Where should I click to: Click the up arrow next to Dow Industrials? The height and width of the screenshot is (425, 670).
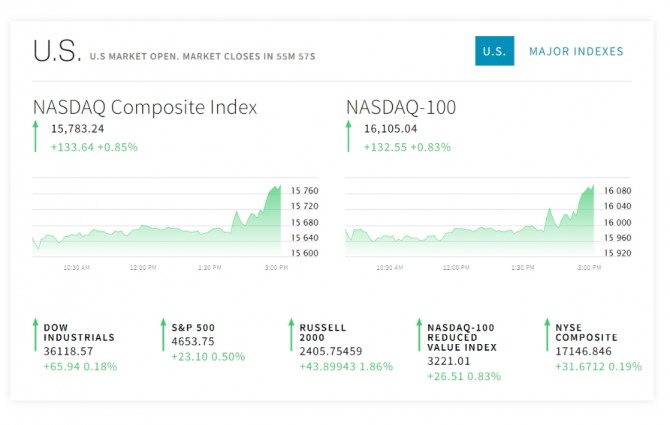(x=35, y=335)
